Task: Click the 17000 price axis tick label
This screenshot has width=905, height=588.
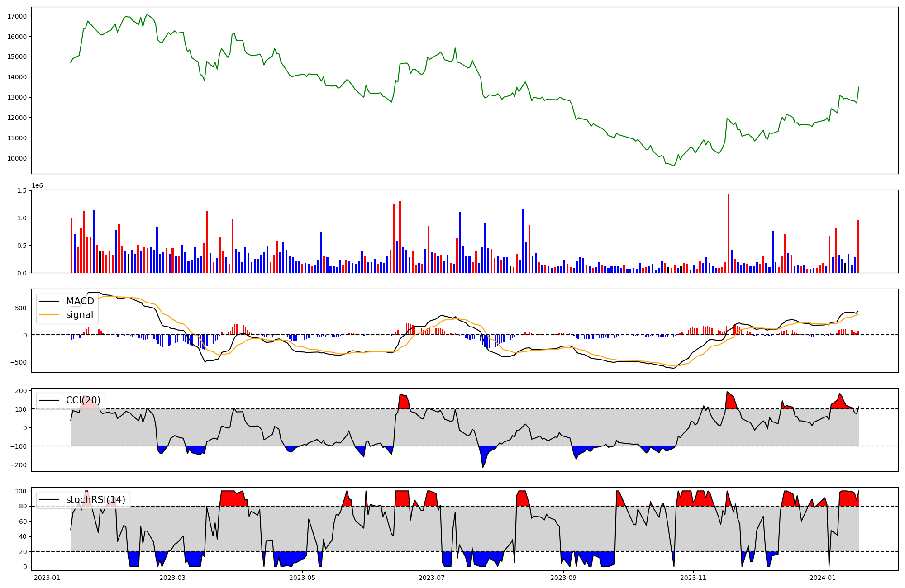Action: point(17,16)
